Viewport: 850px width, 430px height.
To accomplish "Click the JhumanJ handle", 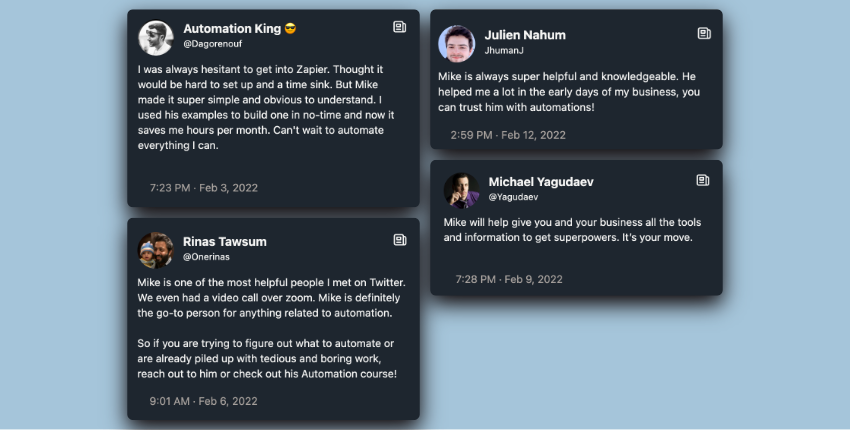I will coord(505,51).
